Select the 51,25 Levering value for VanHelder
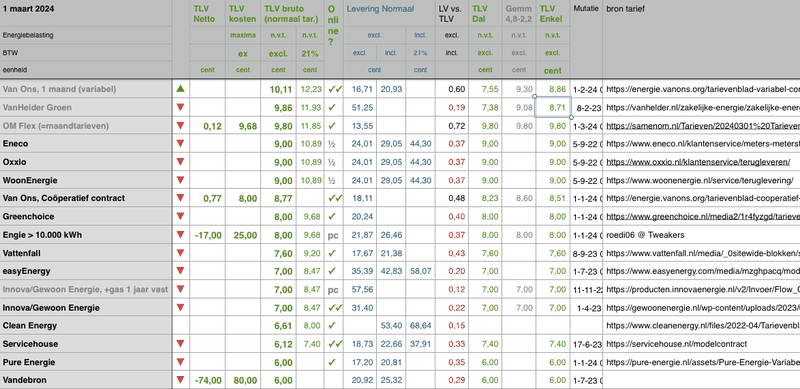The width and height of the screenshot is (800, 389). [x=360, y=107]
